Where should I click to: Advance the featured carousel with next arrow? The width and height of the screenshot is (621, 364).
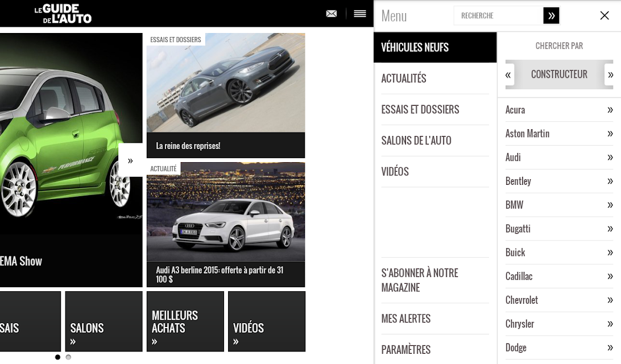pyautogui.click(x=130, y=160)
